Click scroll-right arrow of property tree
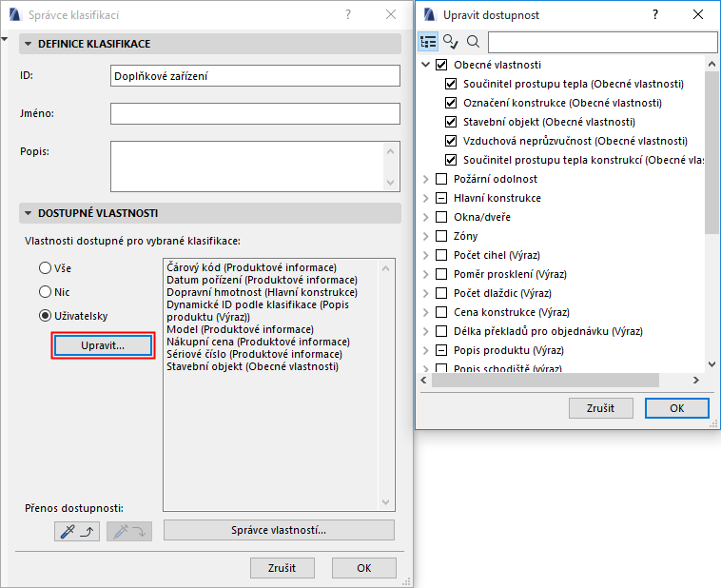Screen dimensions: 721x588 click(696, 380)
